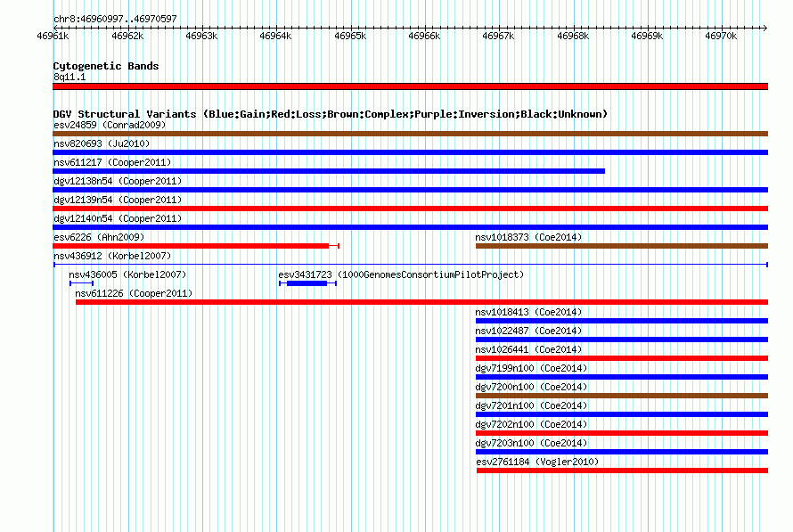Open variant dgv12140n54 (Cooper2011) label

118,218
